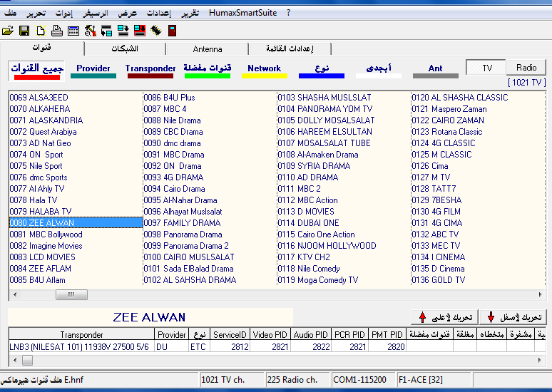Click the Video PID column header
552x392 pixels.
coord(270,335)
